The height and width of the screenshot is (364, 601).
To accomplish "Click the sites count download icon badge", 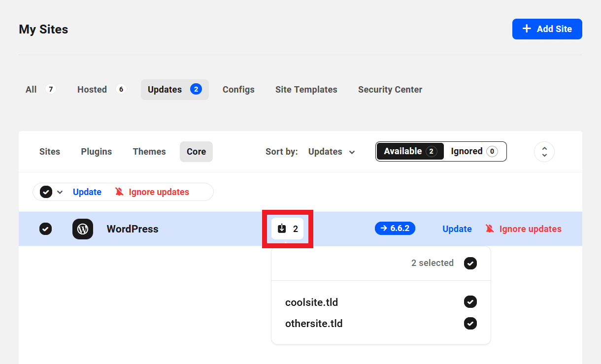I will (x=288, y=229).
